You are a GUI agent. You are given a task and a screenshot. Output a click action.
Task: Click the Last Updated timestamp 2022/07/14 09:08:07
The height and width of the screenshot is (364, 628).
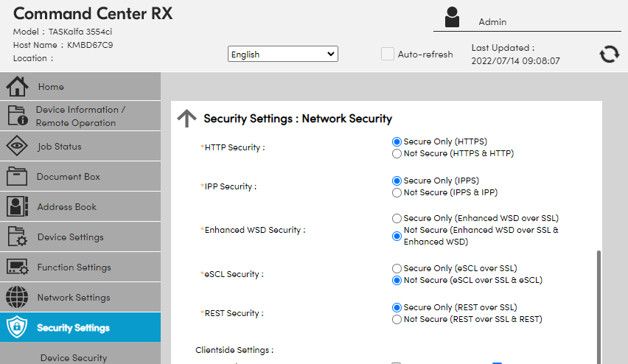pos(515,61)
